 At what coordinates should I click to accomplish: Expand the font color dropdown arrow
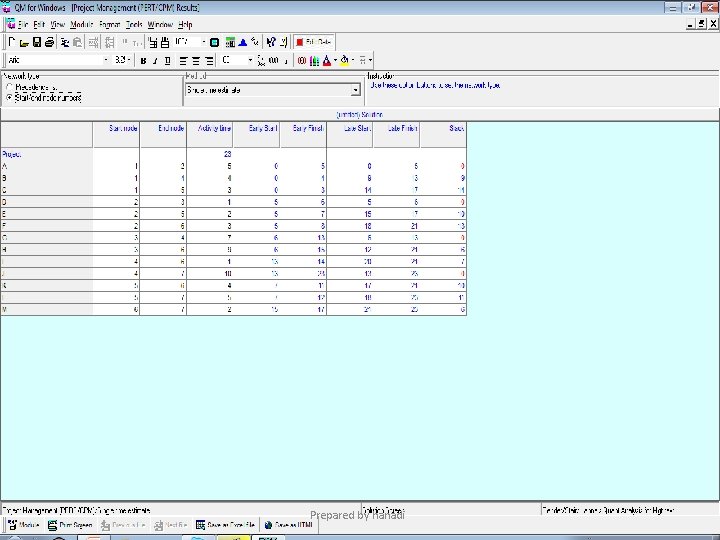(335, 60)
